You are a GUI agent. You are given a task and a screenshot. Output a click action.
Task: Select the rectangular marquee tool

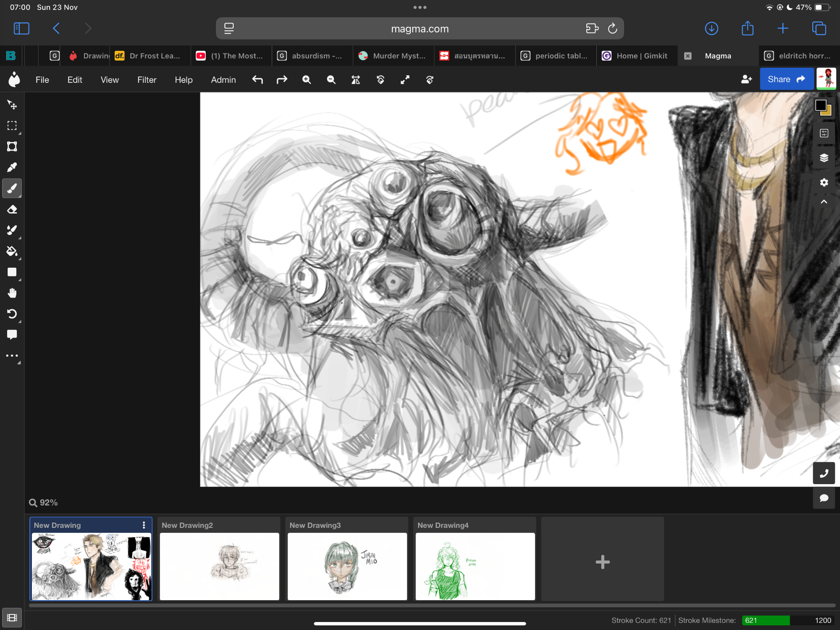click(x=12, y=126)
